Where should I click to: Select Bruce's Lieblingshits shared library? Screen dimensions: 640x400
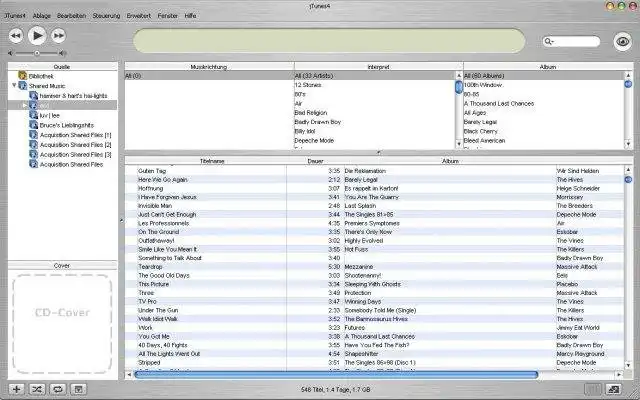[67, 125]
